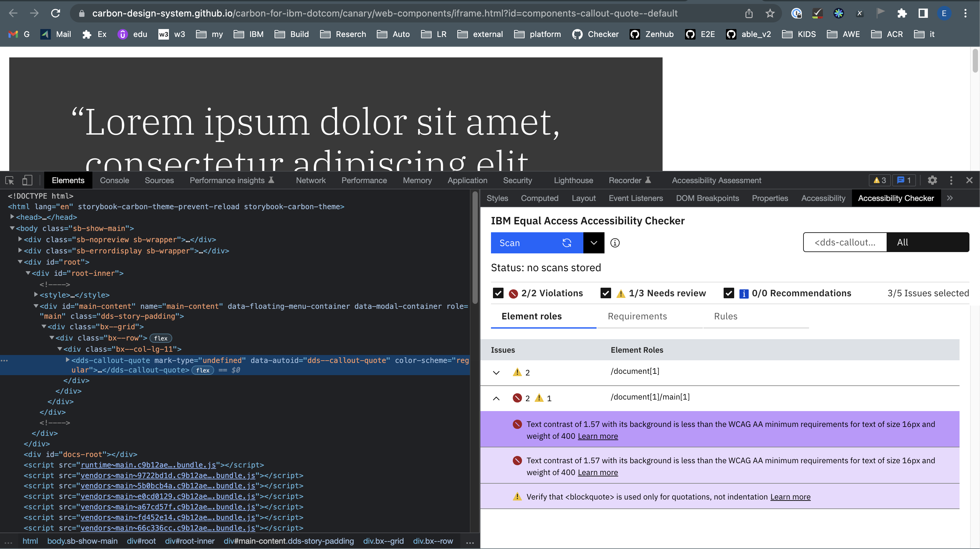Select the inspect element cursor tool
Screen dimensions: 980x549
[x=9, y=180]
